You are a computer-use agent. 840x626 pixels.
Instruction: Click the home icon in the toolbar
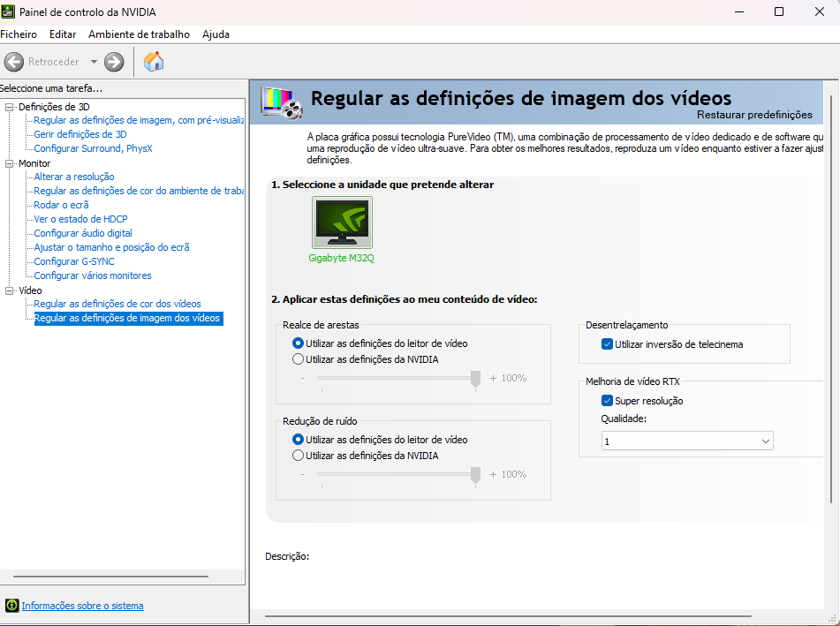(x=153, y=62)
